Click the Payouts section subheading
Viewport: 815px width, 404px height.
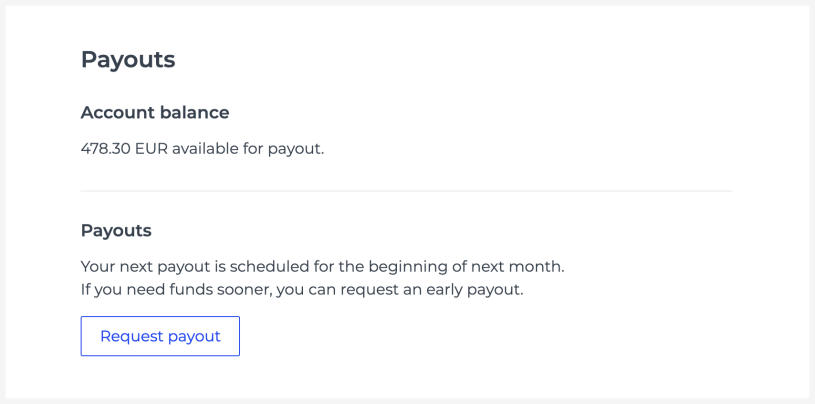[x=116, y=230]
